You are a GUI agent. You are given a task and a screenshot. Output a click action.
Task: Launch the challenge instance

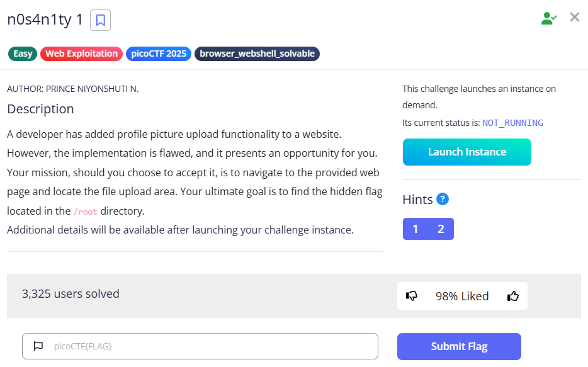coord(466,152)
